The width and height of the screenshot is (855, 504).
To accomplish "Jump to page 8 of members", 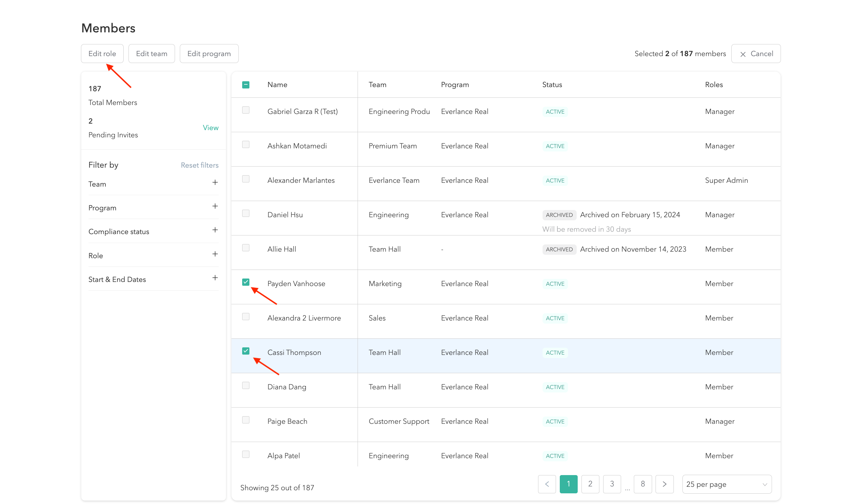I will (642, 484).
